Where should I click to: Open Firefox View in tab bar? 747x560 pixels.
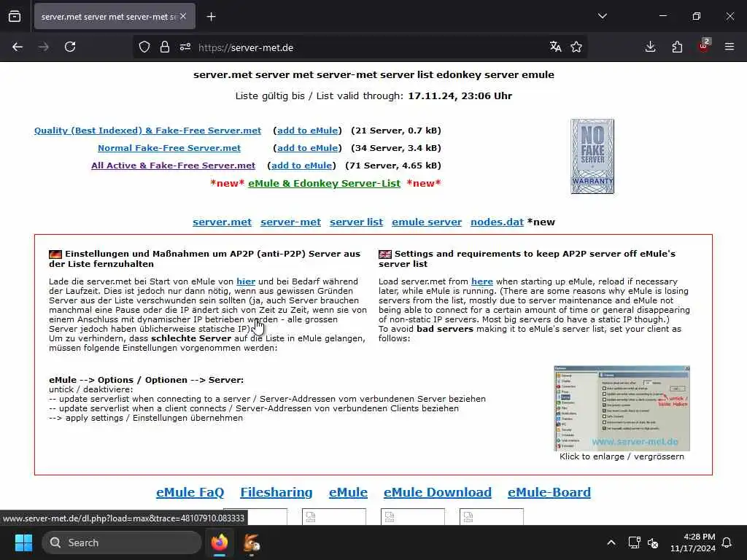pos(15,16)
